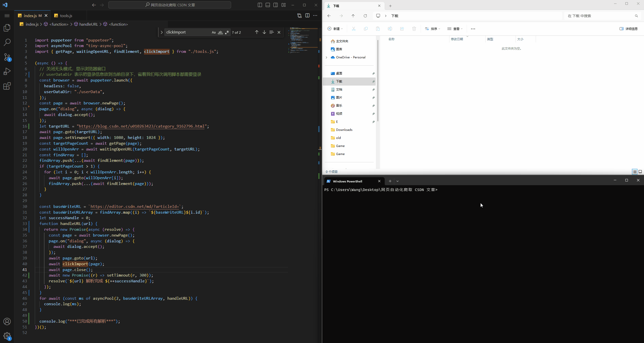Select the Windows PowerShell tab
This screenshot has height=343, width=644.
tap(347, 181)
